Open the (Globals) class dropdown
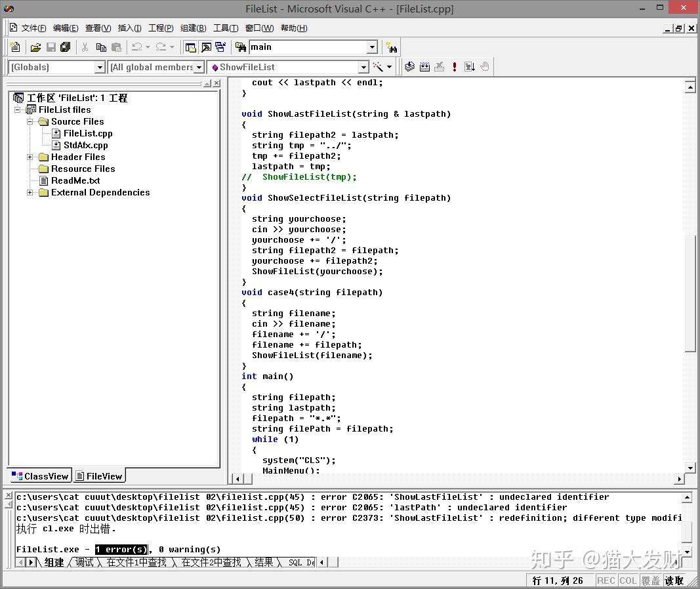 [x=100, y=67]
